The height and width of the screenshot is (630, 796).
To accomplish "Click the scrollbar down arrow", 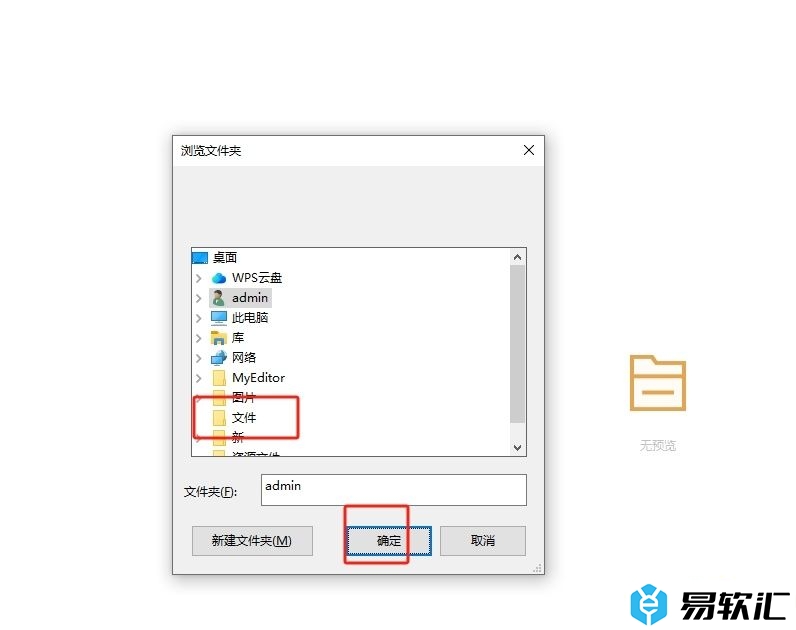I will 517,448.
